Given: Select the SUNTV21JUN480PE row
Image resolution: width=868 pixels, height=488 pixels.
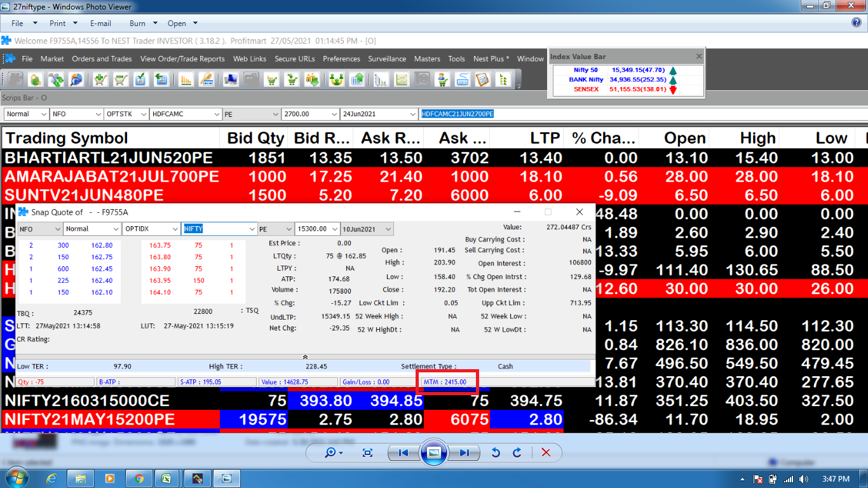Looking at the screenshot, I should pyautogui.click(x=434, y=195).
